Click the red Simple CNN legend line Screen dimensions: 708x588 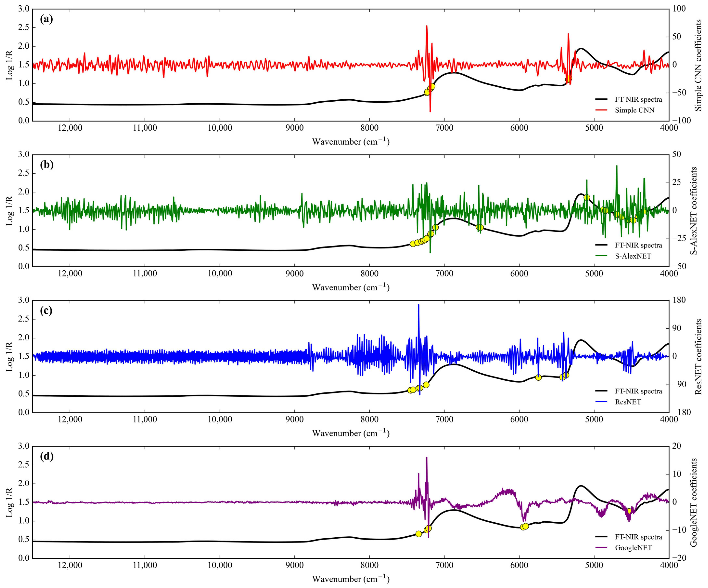pyautogui.click(x=601, y=110)
